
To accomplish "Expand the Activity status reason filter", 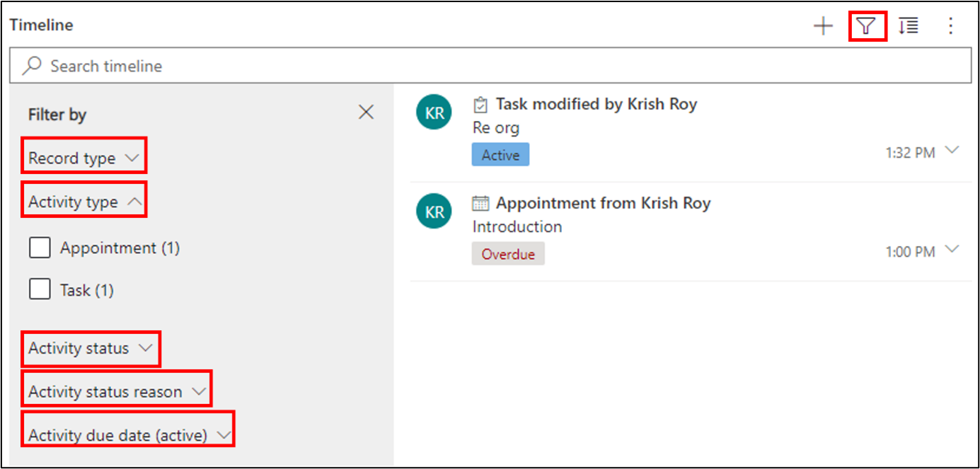I will (117, 392).
